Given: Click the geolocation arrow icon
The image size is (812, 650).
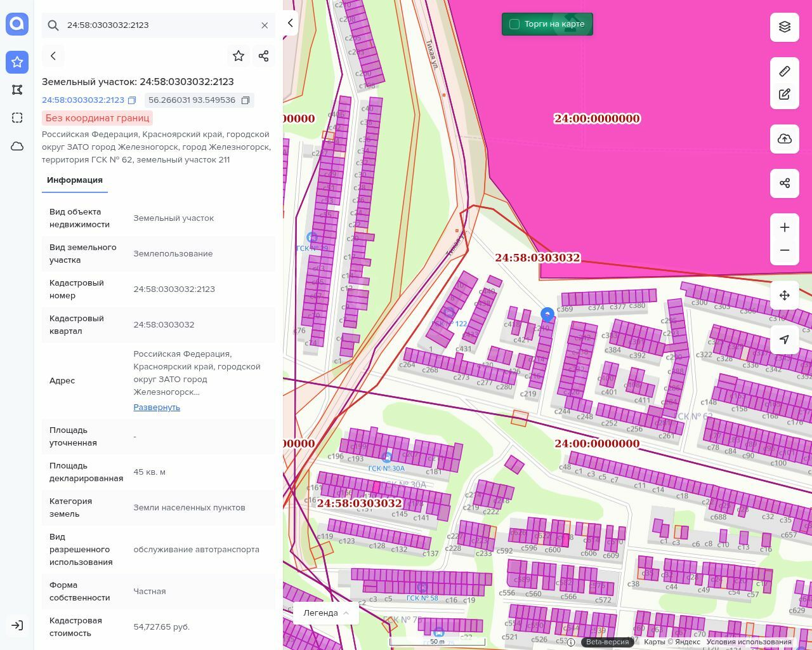Looking at the screenshot, I should [x=785, y=340].
